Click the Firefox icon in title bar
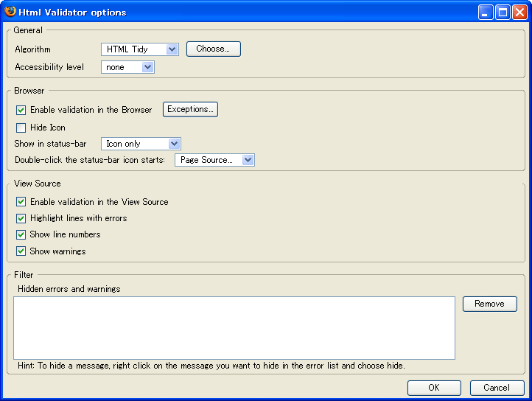 [x=10, y=11]
